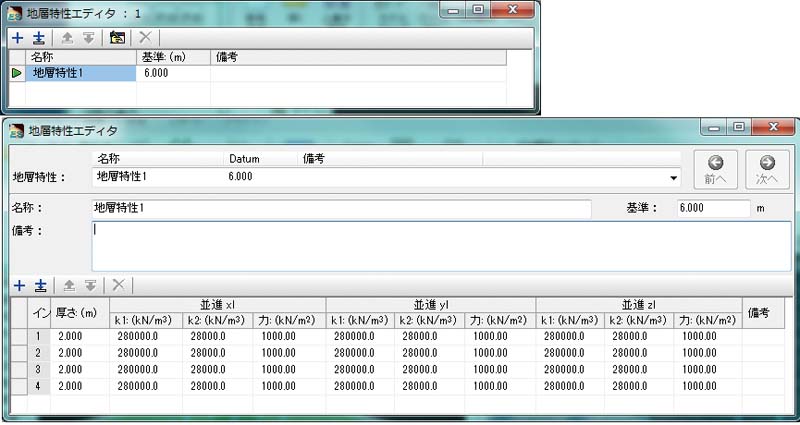
Task: Click the 並進 xl k2 cell of layer 2
Action: (x=217, y=353)
